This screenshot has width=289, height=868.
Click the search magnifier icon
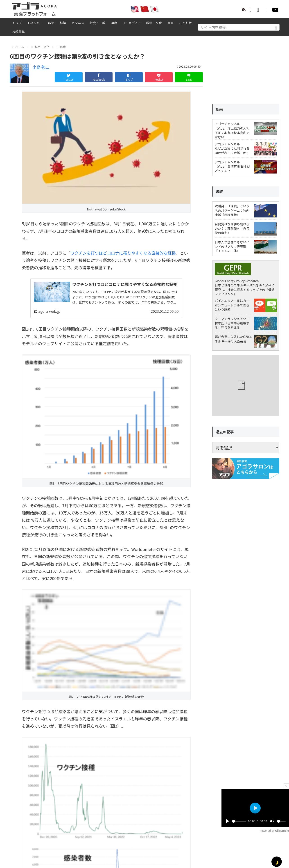point(276,28)
